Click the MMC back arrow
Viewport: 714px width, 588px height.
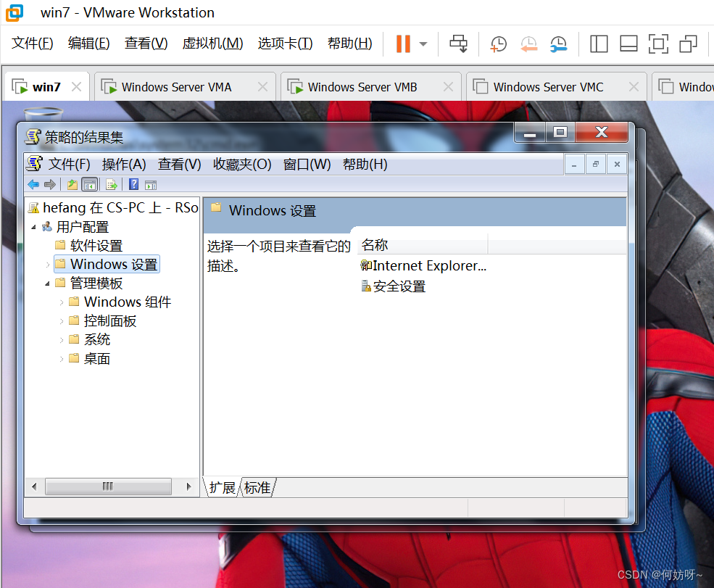(33, 184)
